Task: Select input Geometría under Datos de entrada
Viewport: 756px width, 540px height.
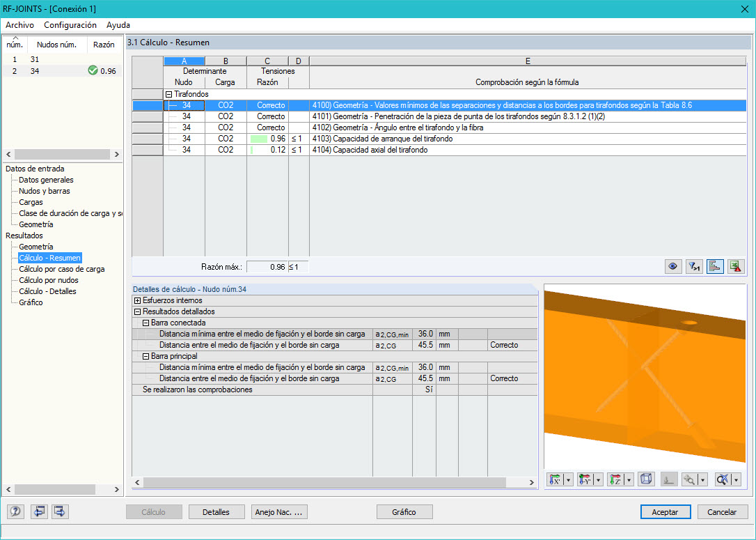Action: point(36,224)
